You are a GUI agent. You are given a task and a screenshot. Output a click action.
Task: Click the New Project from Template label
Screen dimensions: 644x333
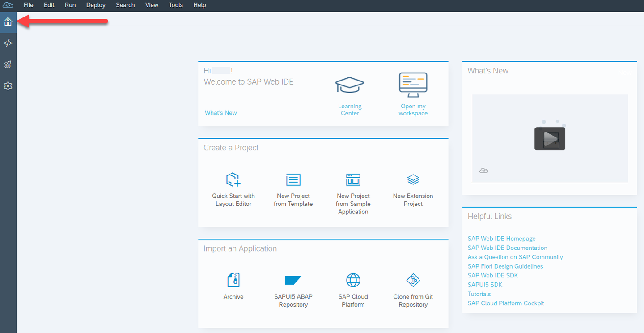pyautogui.click(x=293, y=200)
